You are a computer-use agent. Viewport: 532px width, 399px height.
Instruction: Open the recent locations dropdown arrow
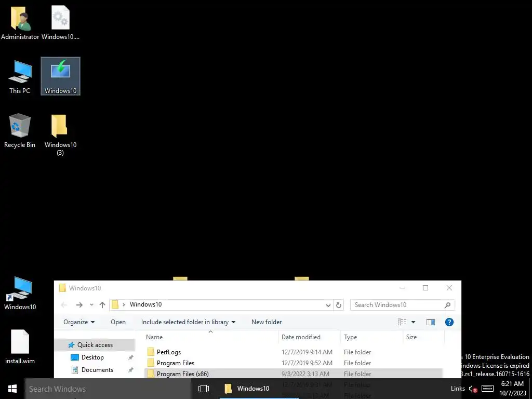[x=91, y=304]
